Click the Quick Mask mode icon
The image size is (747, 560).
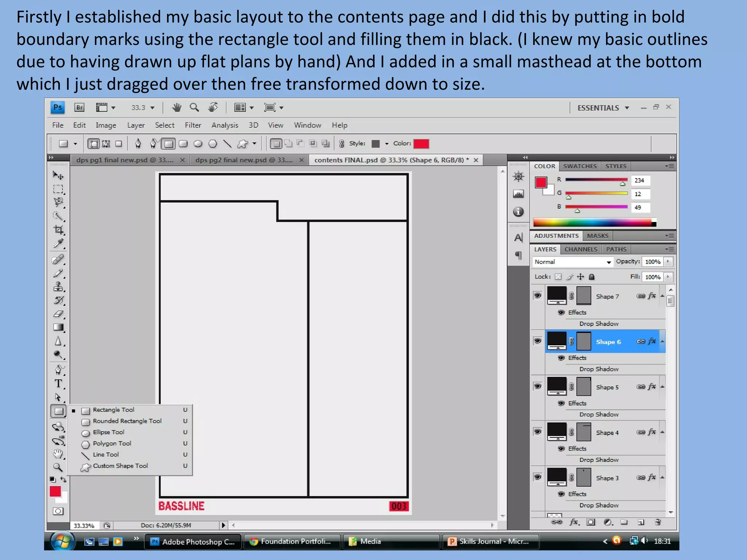pyautogui.click(x=58, y=511)
